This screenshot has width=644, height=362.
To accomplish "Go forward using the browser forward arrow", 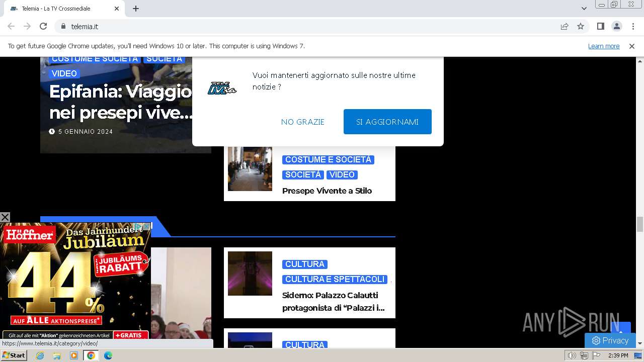I will point(27,26).
